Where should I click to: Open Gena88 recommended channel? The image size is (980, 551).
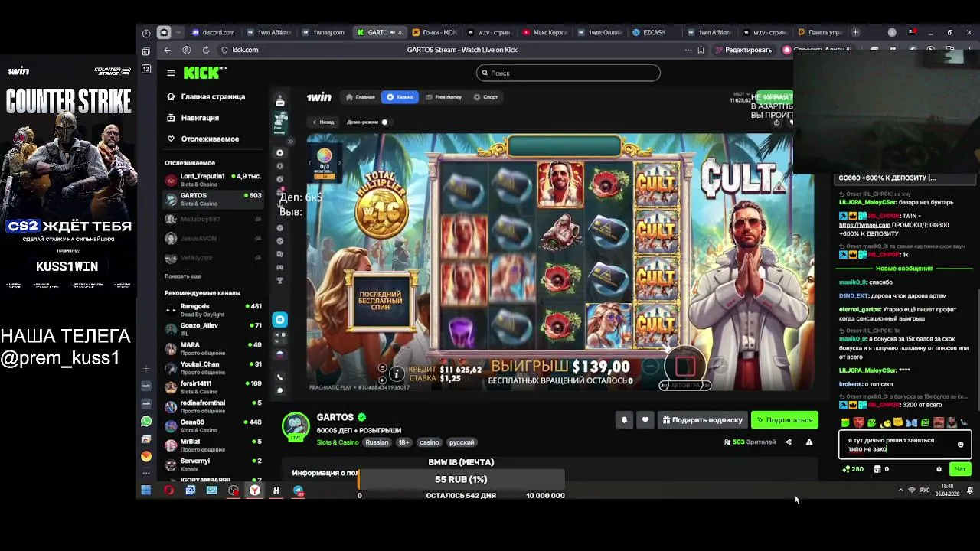click(214, 425)
